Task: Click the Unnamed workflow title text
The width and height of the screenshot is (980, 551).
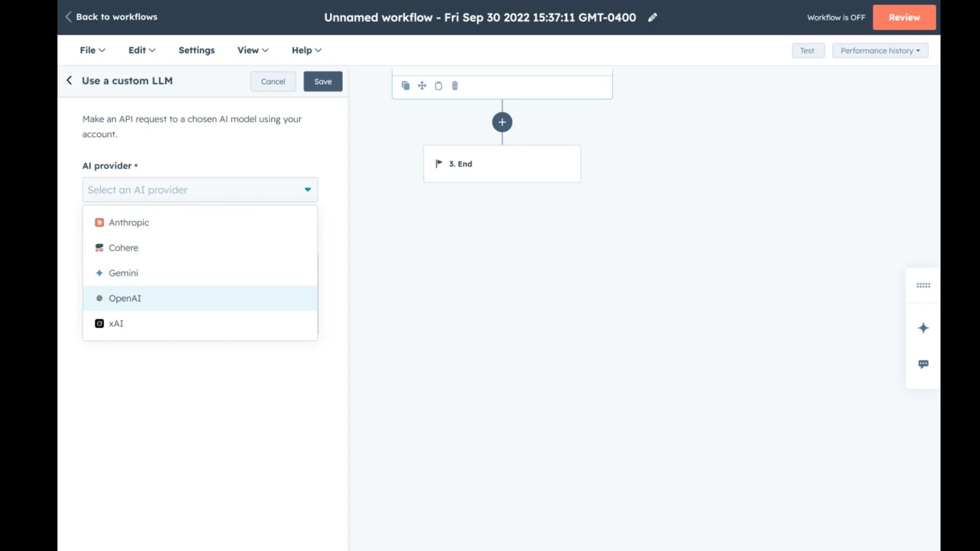Action: point(480,18)
